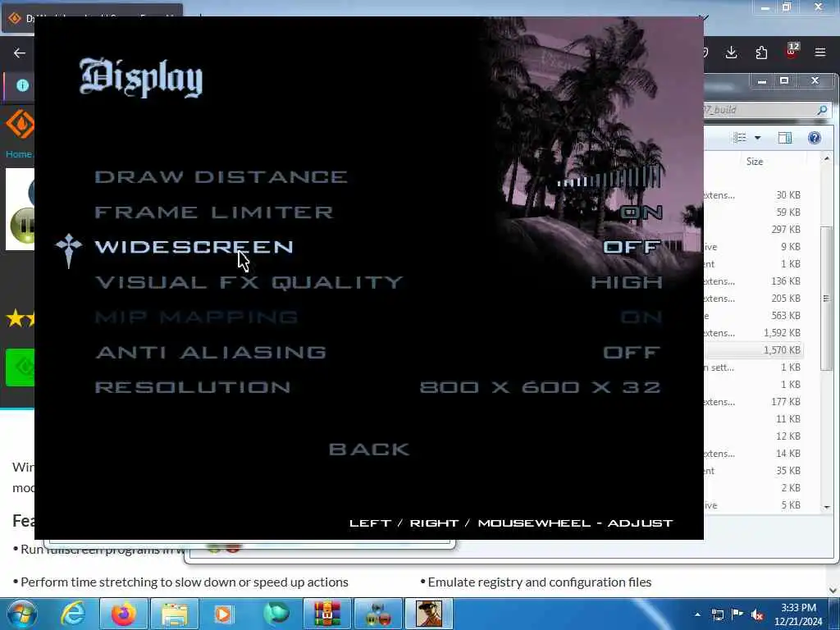Click the Explorer search field

pyautogui.click(x=760, y=110)
